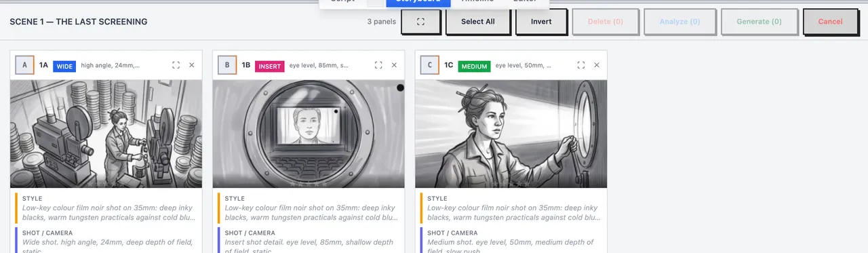The image size is (868, 253).
Task: Click the "3 panels" count label
Action: pyautogui.click(x=381, y=22)
